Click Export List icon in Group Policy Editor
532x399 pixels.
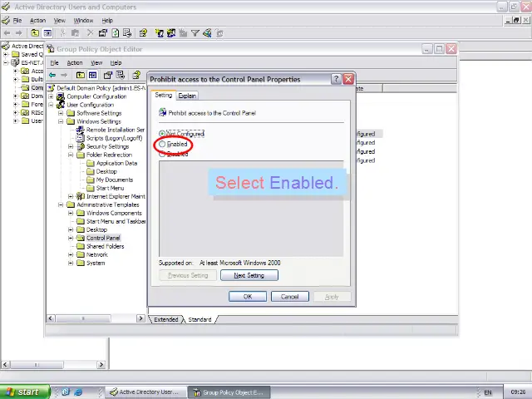tap(121, 75)
